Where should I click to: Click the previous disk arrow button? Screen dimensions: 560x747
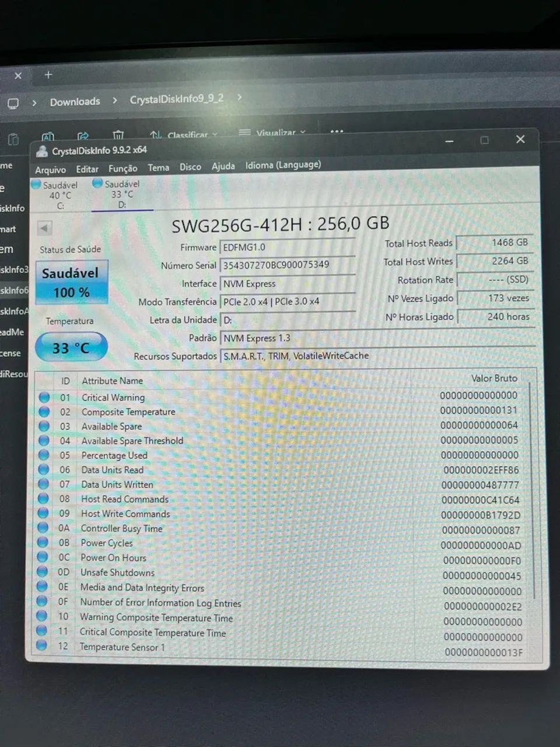tap(44, 228)
